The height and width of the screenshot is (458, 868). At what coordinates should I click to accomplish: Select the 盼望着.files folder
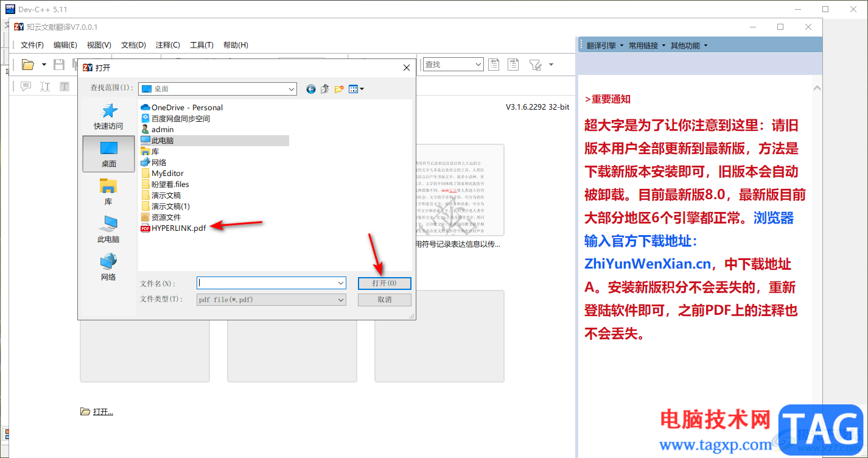coord(165,184)
